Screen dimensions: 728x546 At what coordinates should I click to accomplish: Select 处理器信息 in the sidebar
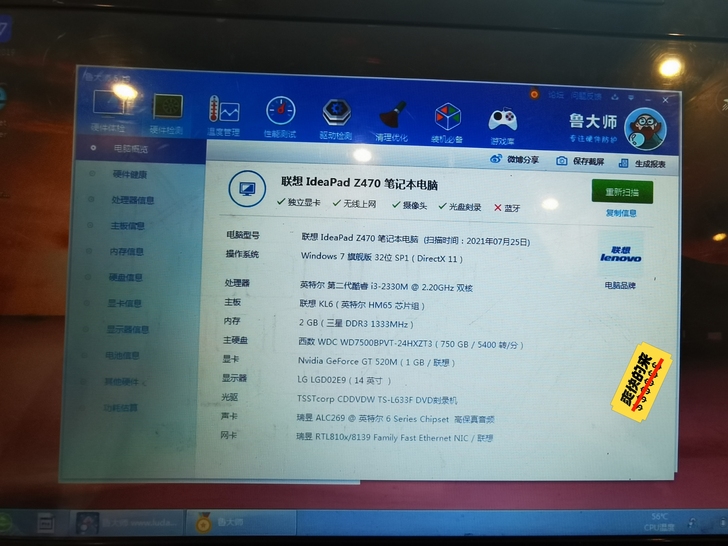tap(132, 200)
